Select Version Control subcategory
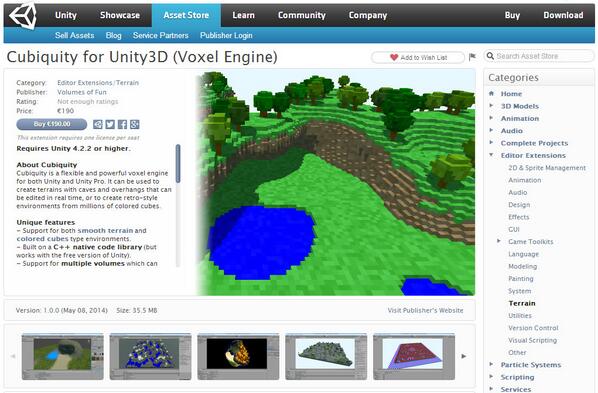This screenshot has width=598, height=393. tap(533, 328)
